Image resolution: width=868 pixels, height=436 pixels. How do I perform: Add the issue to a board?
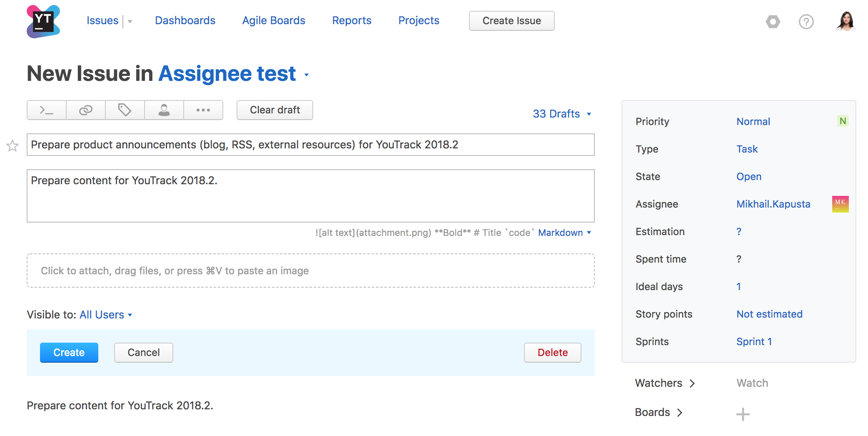point(743,414)
